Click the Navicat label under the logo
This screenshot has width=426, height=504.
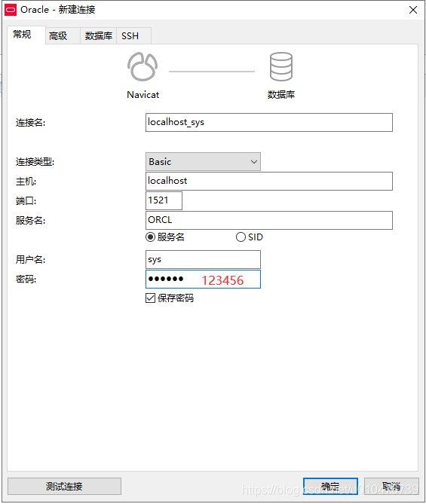(143, 95)
